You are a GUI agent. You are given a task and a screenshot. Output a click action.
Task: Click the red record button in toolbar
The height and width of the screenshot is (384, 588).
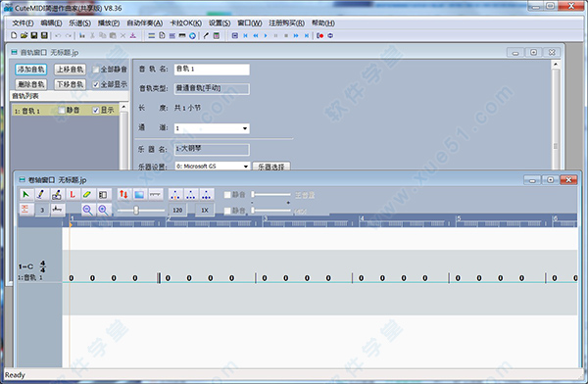(319, 35)
